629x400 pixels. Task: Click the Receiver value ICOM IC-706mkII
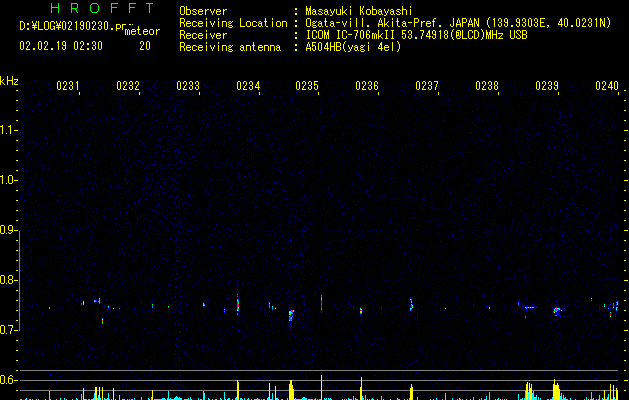[x=351, y=35]
